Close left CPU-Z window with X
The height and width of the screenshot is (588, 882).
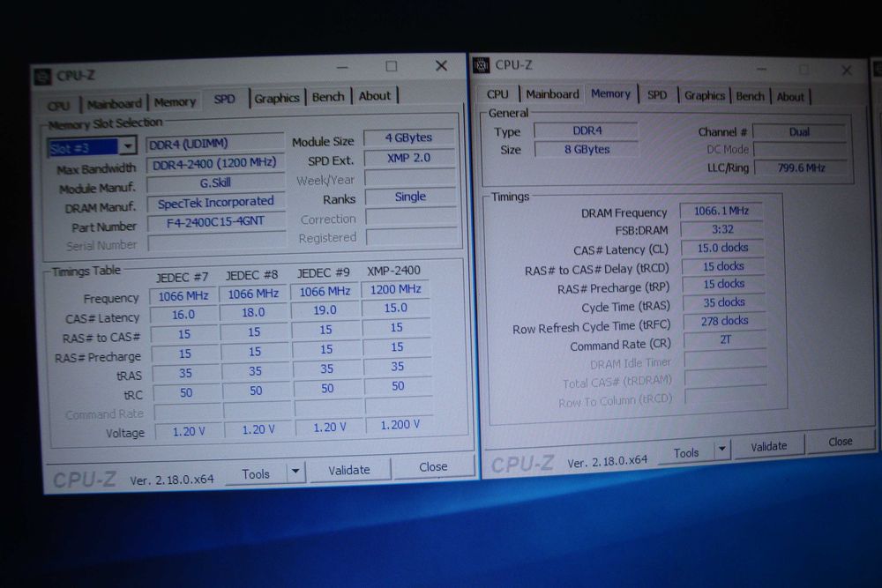(442, 66)
